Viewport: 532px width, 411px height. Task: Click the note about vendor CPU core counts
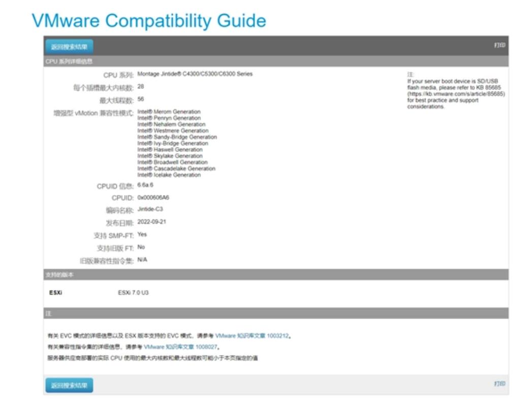pos(152,358)
